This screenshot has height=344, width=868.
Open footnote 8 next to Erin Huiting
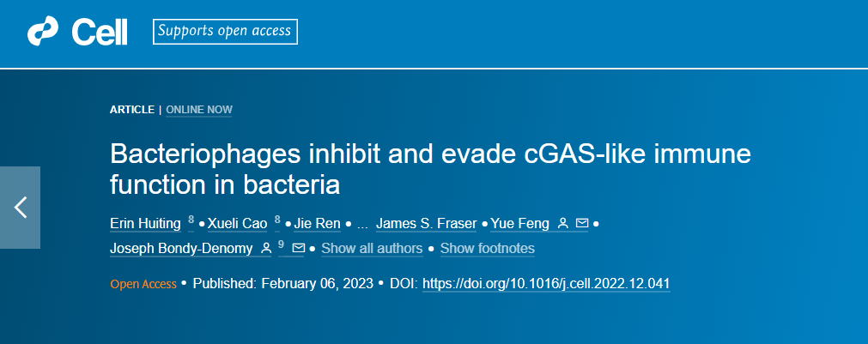point(191,220)
